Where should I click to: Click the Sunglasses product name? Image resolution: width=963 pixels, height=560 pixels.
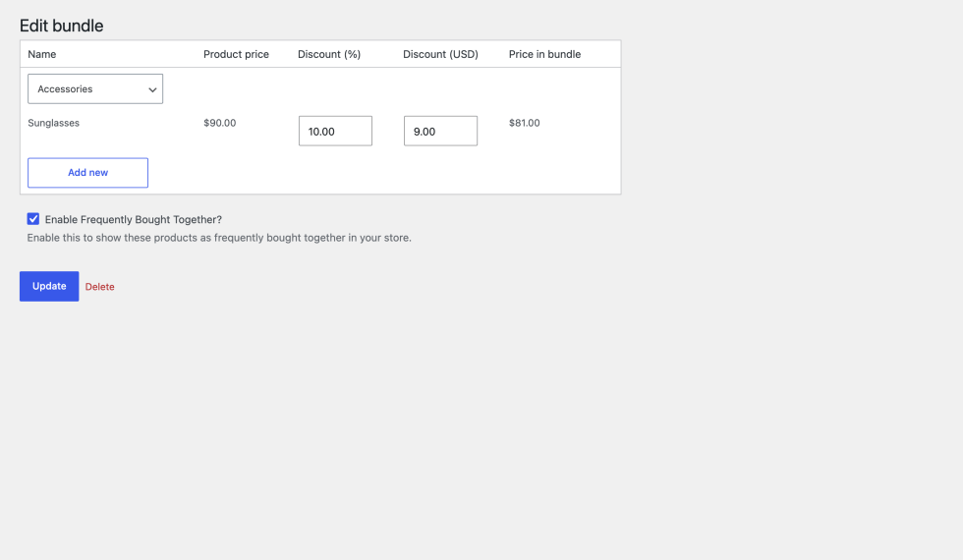click(53, 123)
